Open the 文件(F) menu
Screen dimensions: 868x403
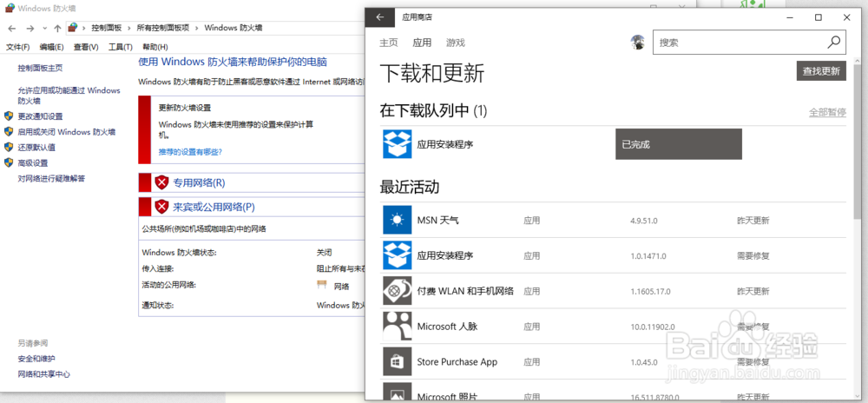[x=17, y=47]
